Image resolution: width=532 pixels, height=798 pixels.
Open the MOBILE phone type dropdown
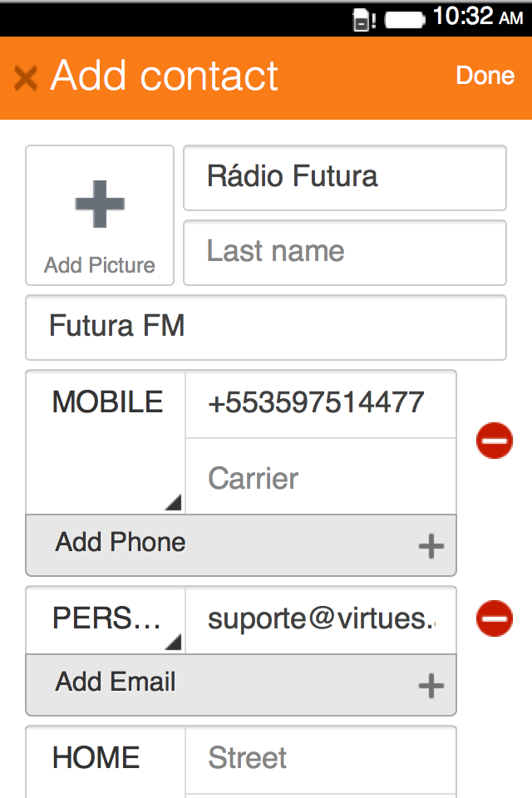click(x=106, y=441)
